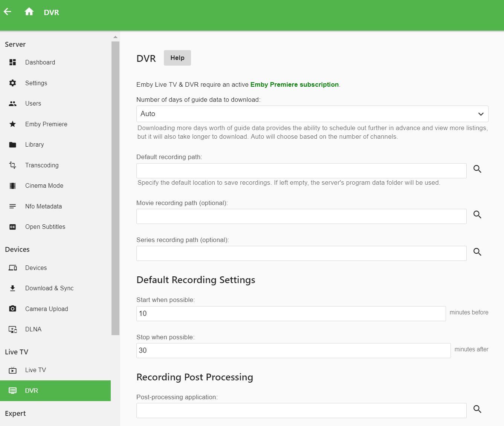Open Emby Premiere menu item

pos(55,124)
